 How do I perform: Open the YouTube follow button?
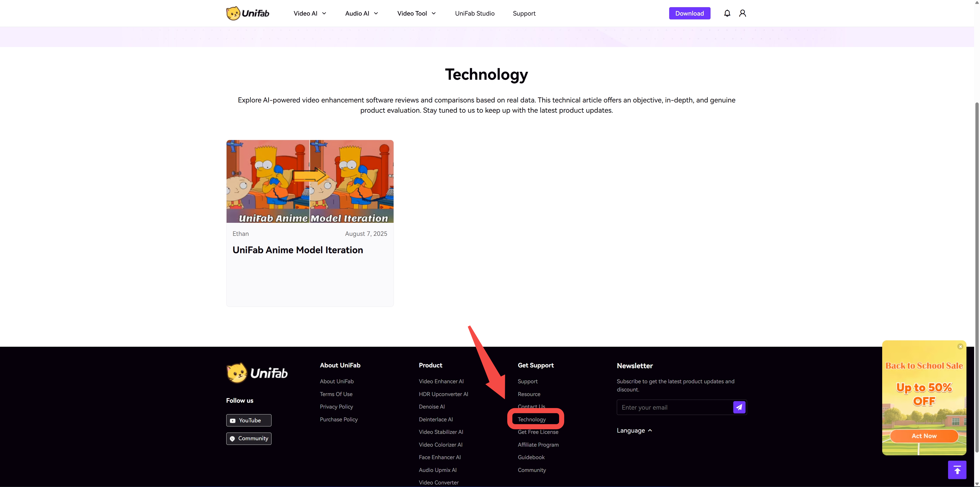tap(249, 420)
